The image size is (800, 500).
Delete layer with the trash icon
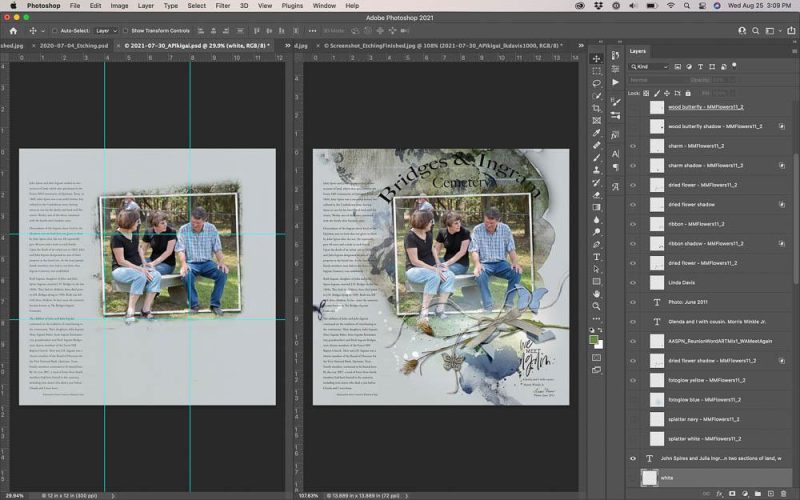[783, 493]
